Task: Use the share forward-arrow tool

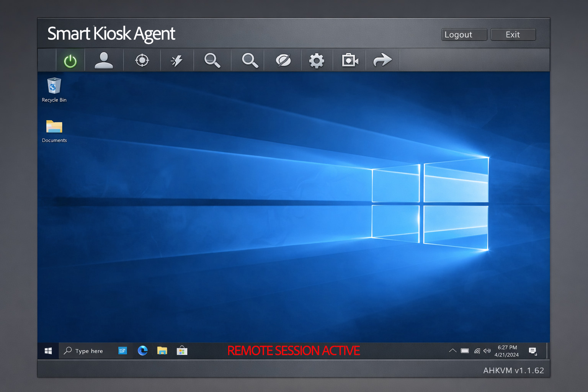Action: [x=382, y=60]
